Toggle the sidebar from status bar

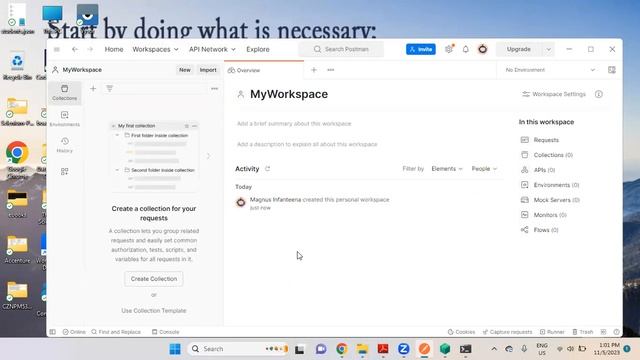53,332
